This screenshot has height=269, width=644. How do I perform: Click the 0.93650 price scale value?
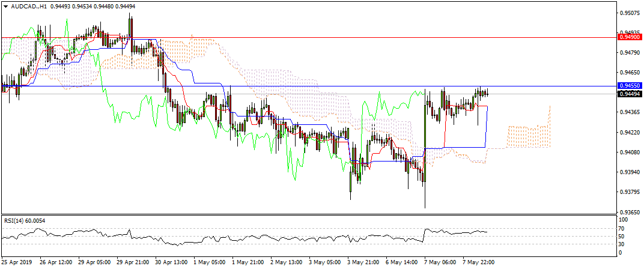(631, 212)
